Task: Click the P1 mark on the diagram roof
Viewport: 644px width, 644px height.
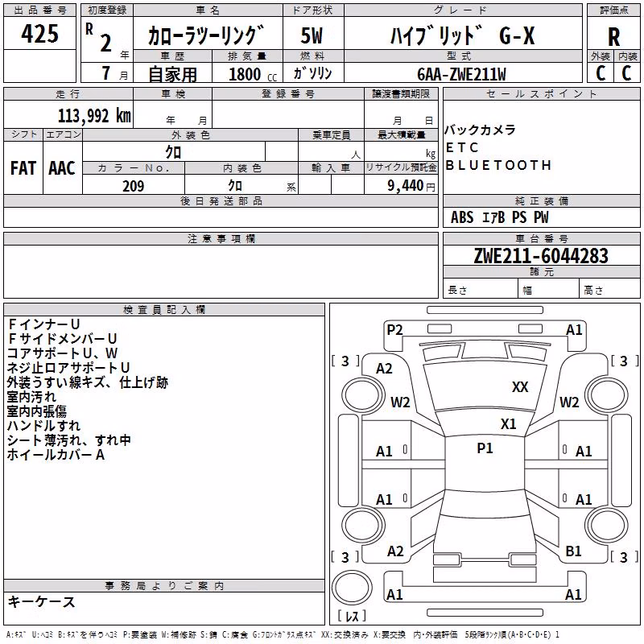Action: point(485,448)
